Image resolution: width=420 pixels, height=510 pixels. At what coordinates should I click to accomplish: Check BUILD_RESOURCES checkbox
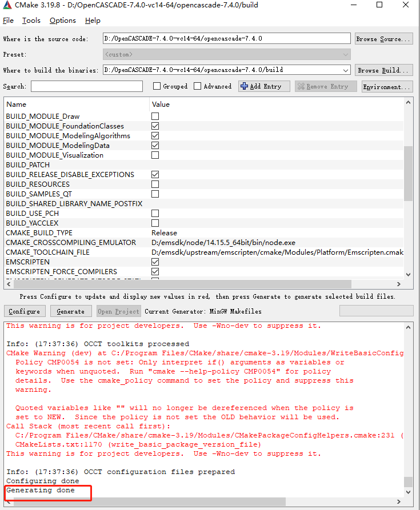pyautogui.click(x=155, y=184)
